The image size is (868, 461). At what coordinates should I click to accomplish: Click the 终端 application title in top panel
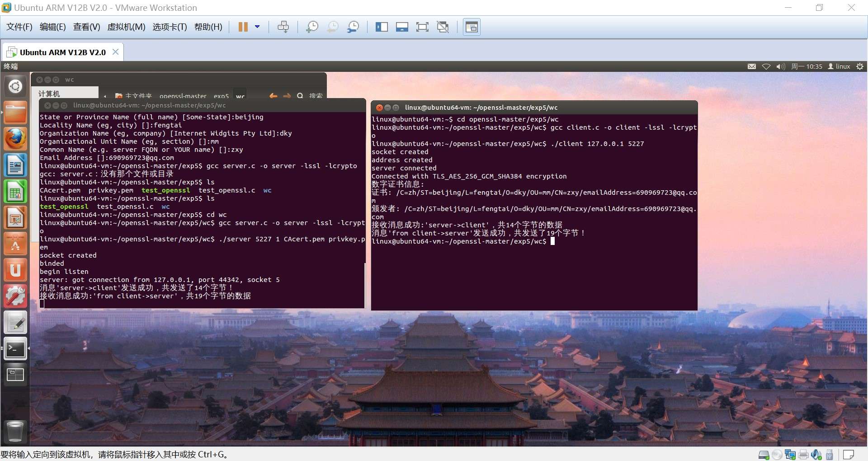(x=11, y=66)
